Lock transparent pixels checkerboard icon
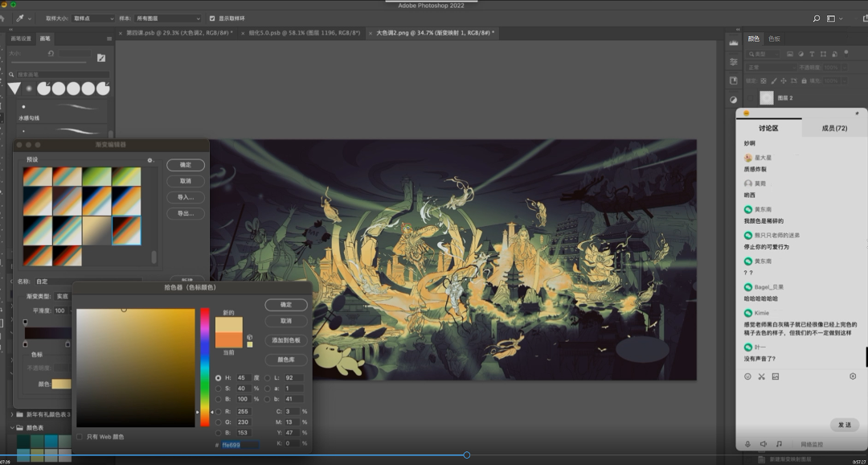 [x=764, y=81]
